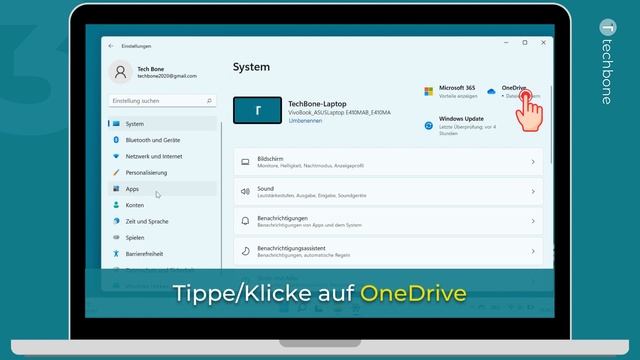Viewport: 640px width, 360px height.
Task: Click the OneDrive cloud icon
Action: [491, 91]
